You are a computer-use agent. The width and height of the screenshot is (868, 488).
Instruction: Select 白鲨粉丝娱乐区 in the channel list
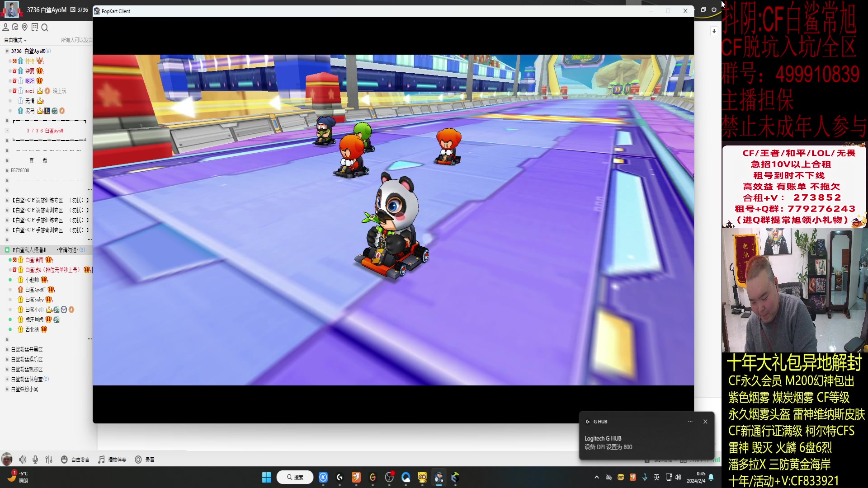tap(27, 359)
